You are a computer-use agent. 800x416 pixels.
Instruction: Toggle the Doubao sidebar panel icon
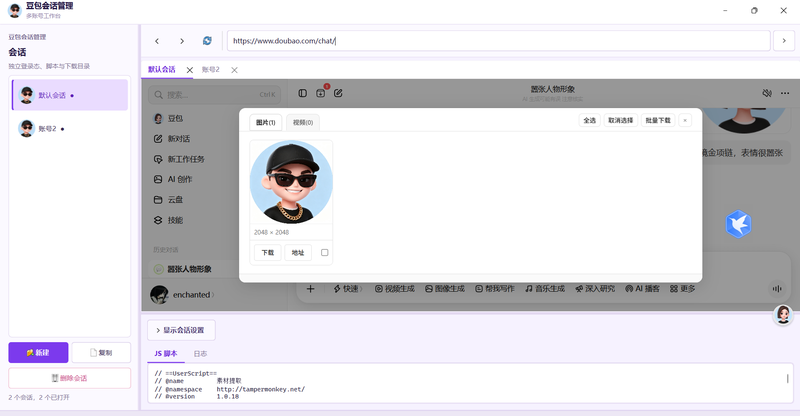click(303, 93)
